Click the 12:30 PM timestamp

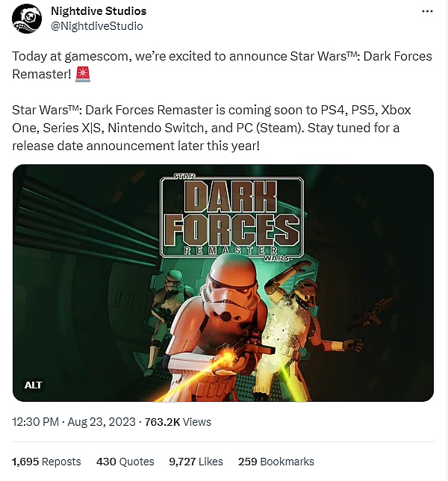[x=35, y=422]
